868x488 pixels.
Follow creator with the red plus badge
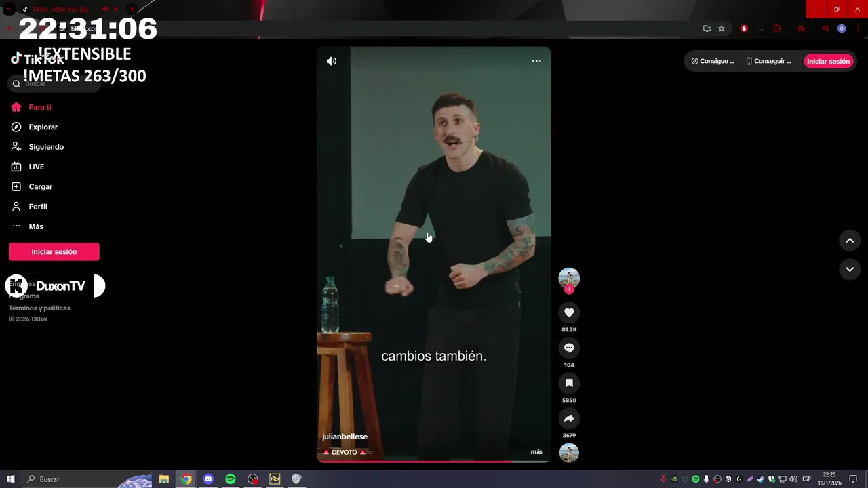[x=569, y=289]
